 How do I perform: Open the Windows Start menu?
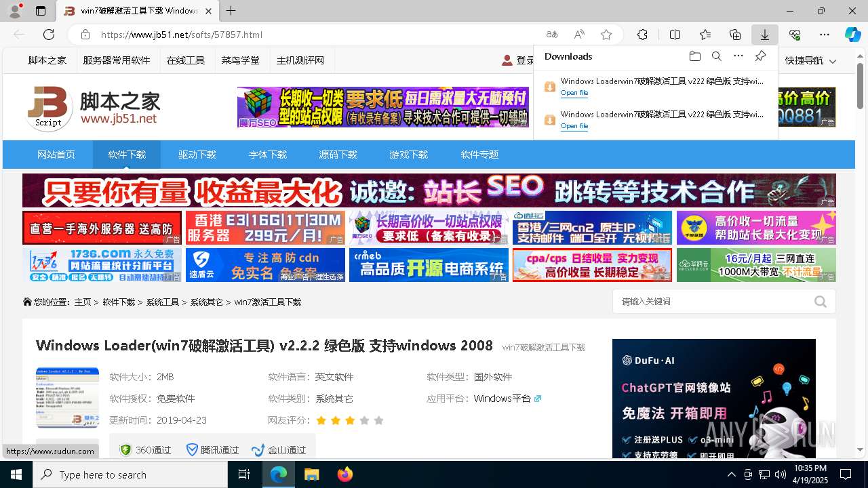tap(16, 474)
